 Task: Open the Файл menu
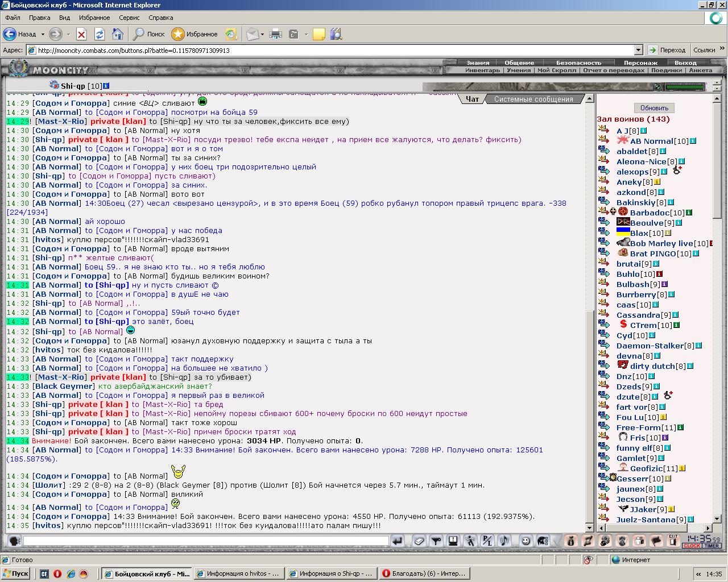[x=13, y=18]
